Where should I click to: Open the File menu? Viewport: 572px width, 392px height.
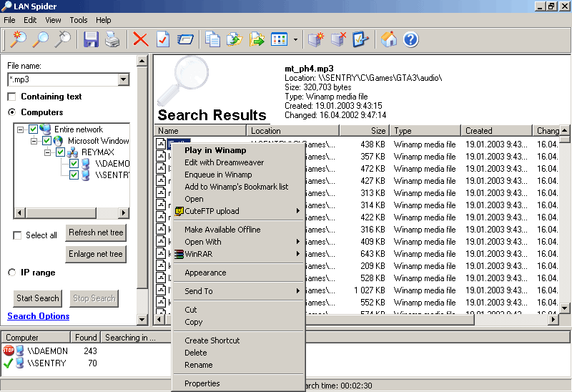click(9, 20)
